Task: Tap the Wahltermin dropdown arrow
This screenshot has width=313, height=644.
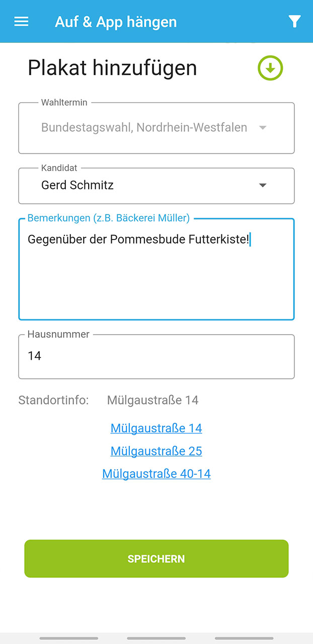Action: (263, 128)
